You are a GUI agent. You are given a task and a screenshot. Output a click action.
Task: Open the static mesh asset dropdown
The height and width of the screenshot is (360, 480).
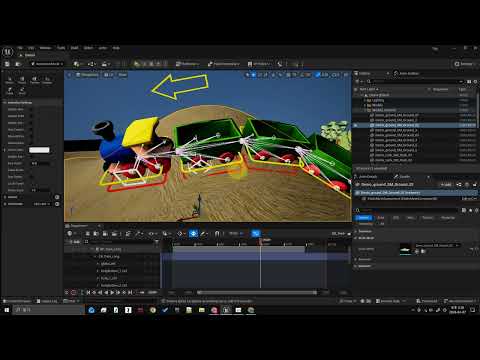(437, 245)
